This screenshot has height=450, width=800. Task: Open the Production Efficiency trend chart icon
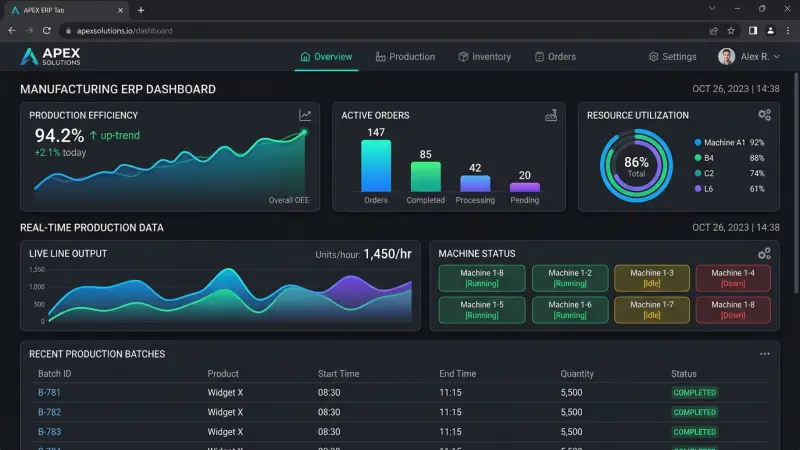pyautogui.click(x=305, y=115)
